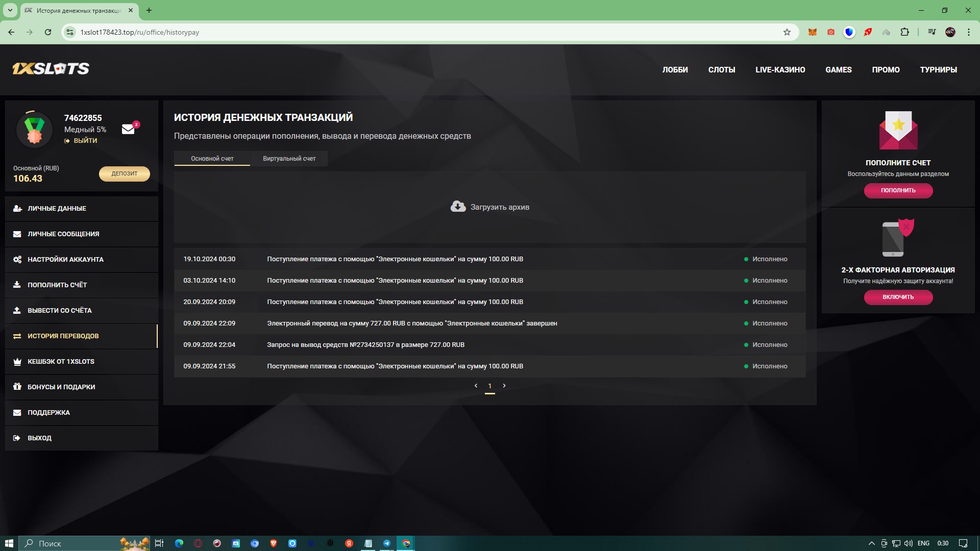980x551 pixels.
Task: Click the cloud download archive icon
Action: [x=458, y=207]
